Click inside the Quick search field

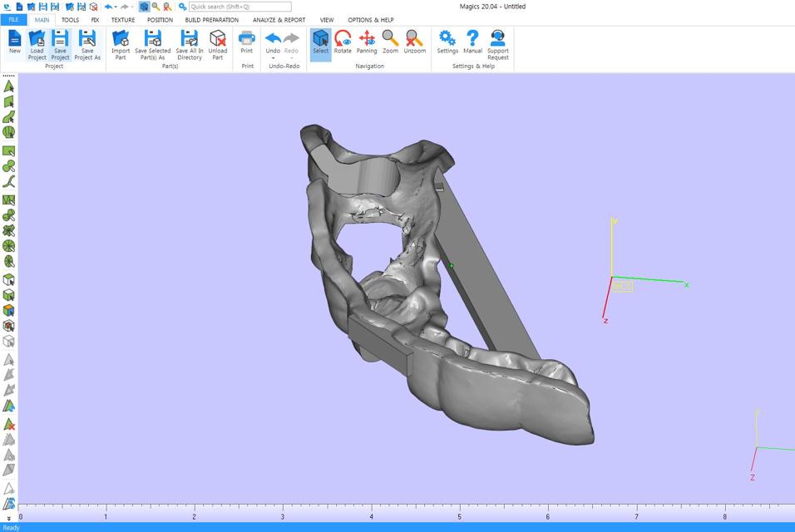[x=241, y=7]
